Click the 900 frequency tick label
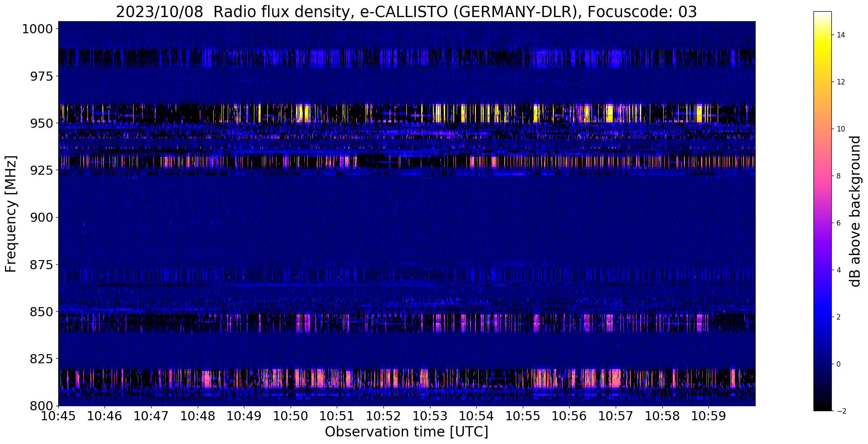 (41, 217)
